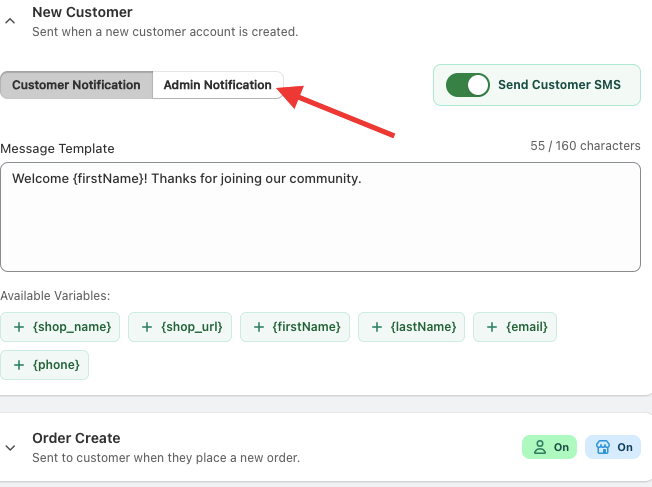Switch to Admin Notification tab

click(x=217, y=85)
